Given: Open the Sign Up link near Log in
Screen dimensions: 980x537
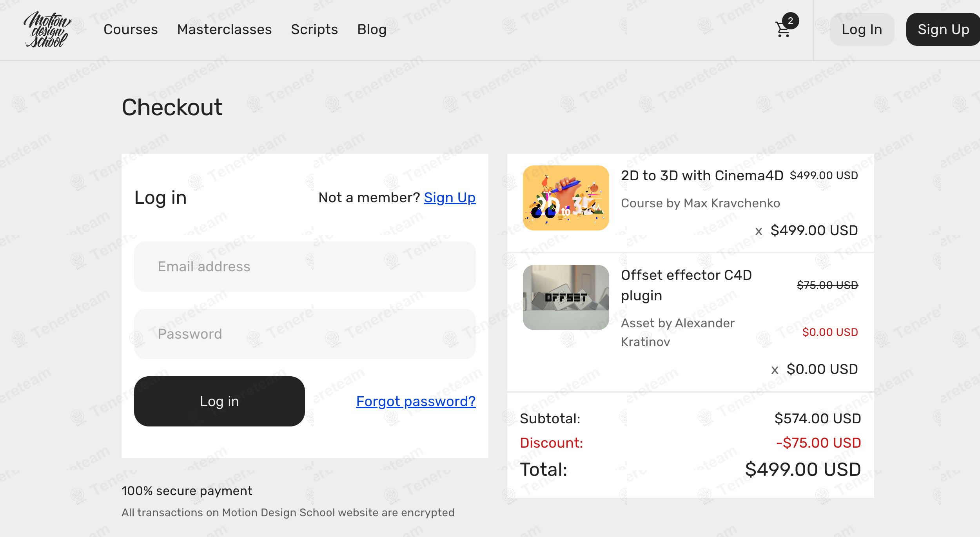Looking at the screenshot, I should coord(450,198).
